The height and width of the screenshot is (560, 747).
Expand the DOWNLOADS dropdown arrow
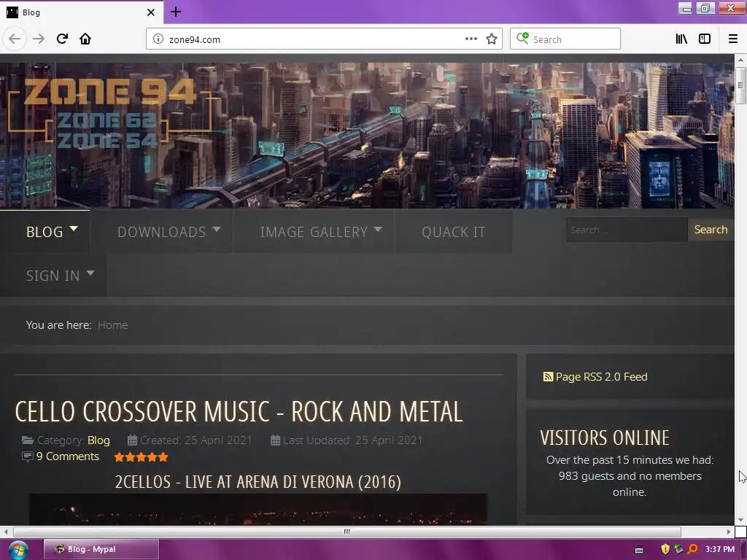click(x=217, y=229)
